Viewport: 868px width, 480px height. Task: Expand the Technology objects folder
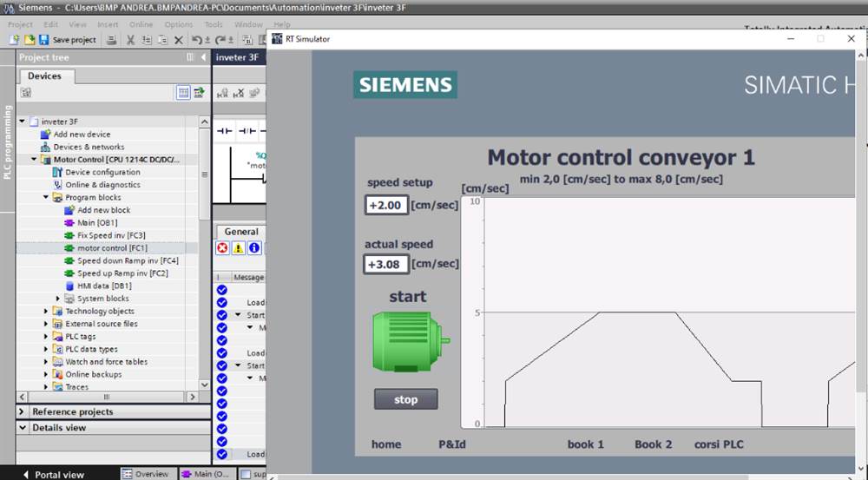(47, 311)
